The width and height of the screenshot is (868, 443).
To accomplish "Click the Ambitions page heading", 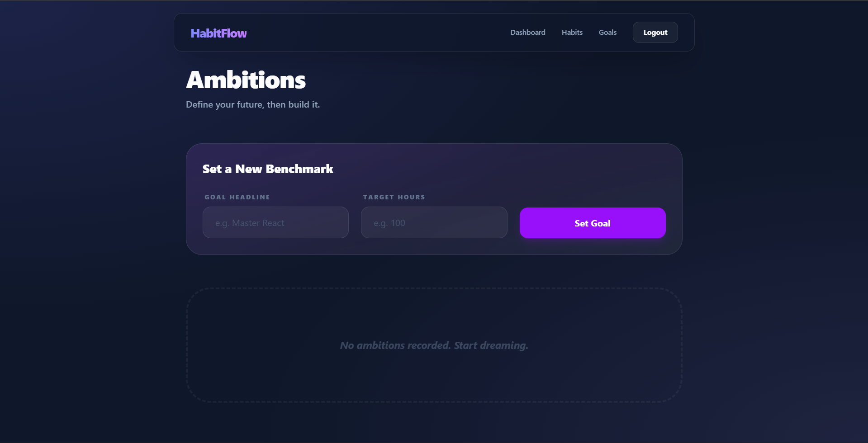I will [x=246, y=80].
